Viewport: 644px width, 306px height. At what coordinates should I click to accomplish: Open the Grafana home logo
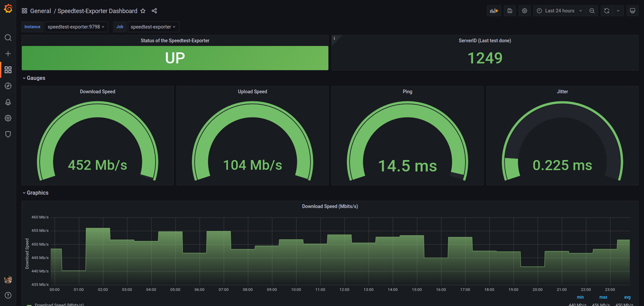coord(8,9)
